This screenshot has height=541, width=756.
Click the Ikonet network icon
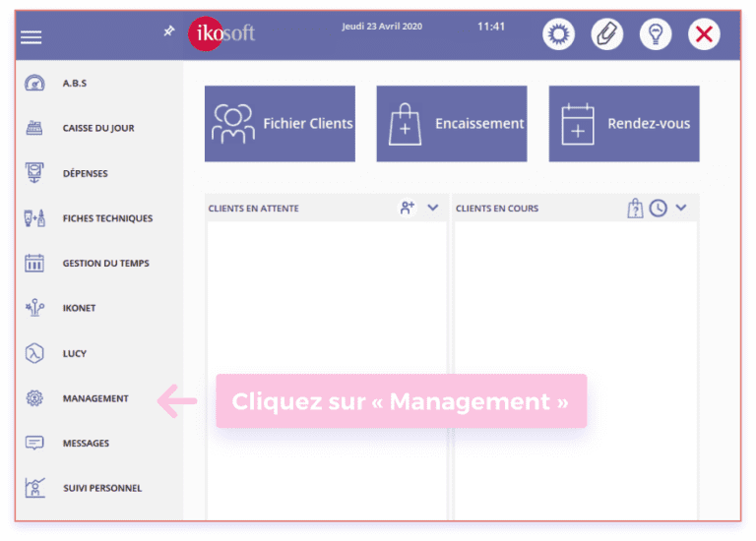[34, 307]
